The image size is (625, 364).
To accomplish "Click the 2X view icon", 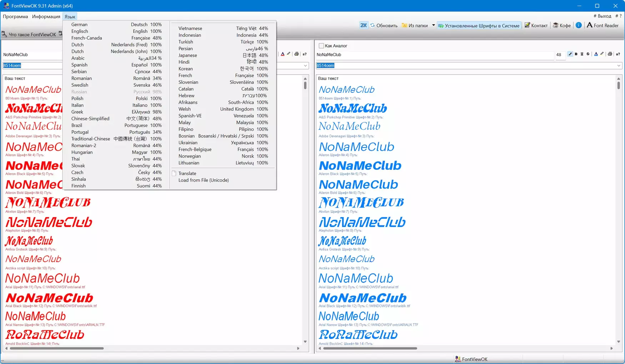I will [x=363, y=25].
